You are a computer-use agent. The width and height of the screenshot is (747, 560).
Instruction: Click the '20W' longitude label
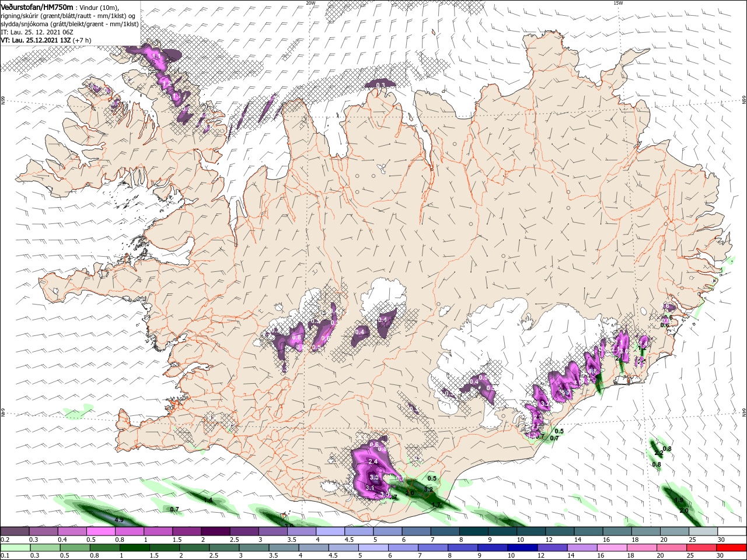point(310,3)
